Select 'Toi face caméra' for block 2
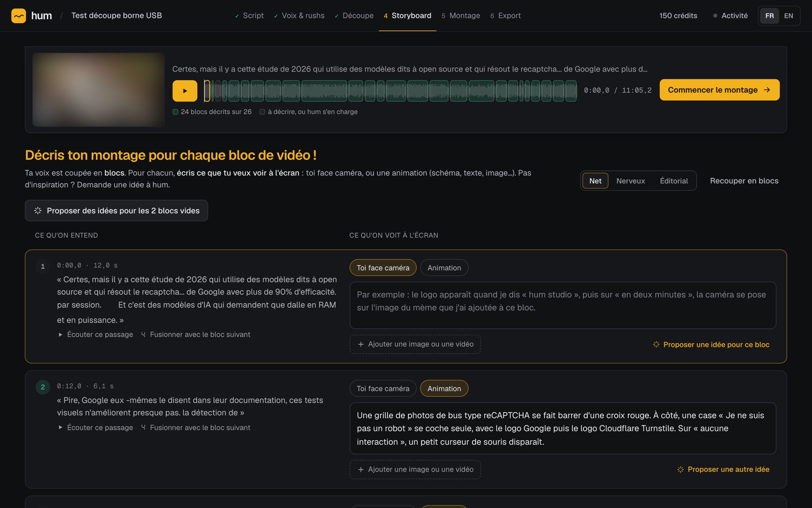This screenshot has height=508, width=812. [x=383, y=389]
